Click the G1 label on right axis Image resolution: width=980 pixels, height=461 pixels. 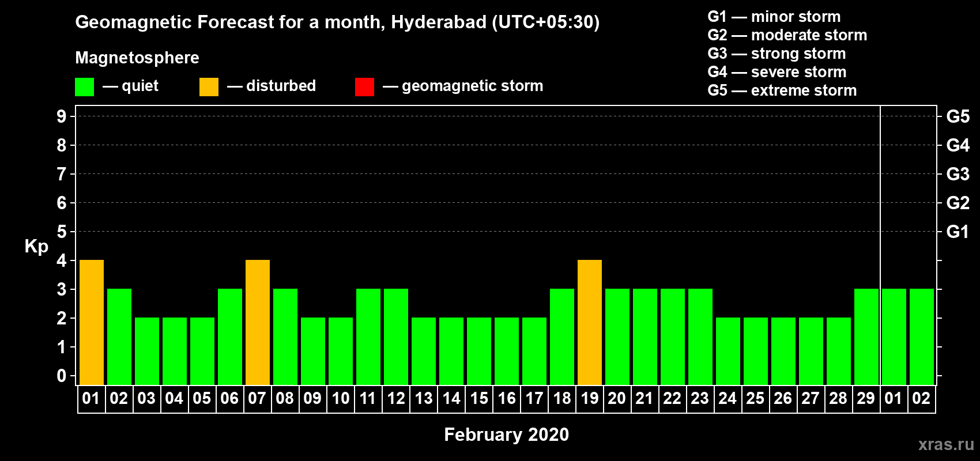pyautogui.click(x=958, y=232)
